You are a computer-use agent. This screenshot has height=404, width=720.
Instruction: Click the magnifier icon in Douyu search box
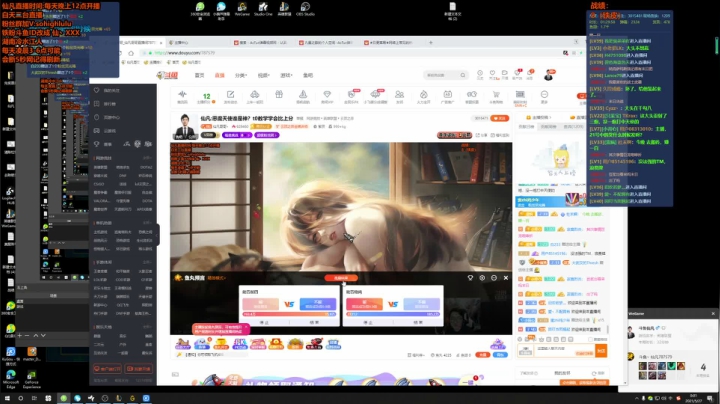463,75
